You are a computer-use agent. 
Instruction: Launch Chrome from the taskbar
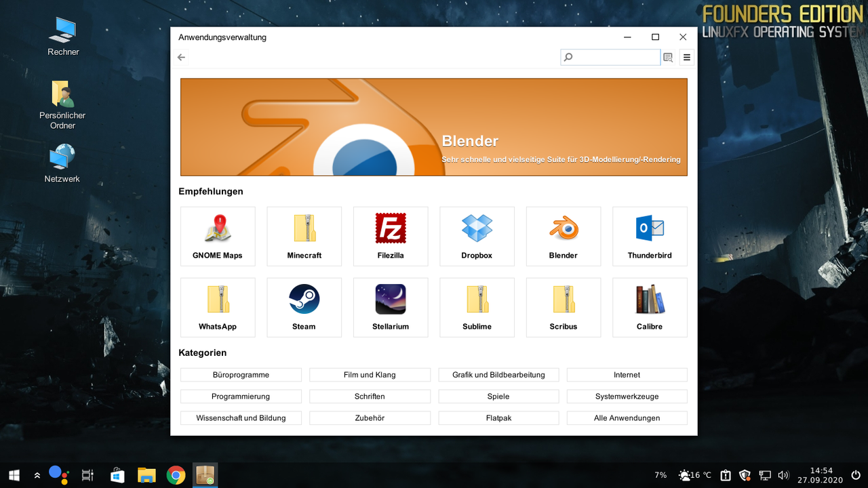click(x=176, y=475)
